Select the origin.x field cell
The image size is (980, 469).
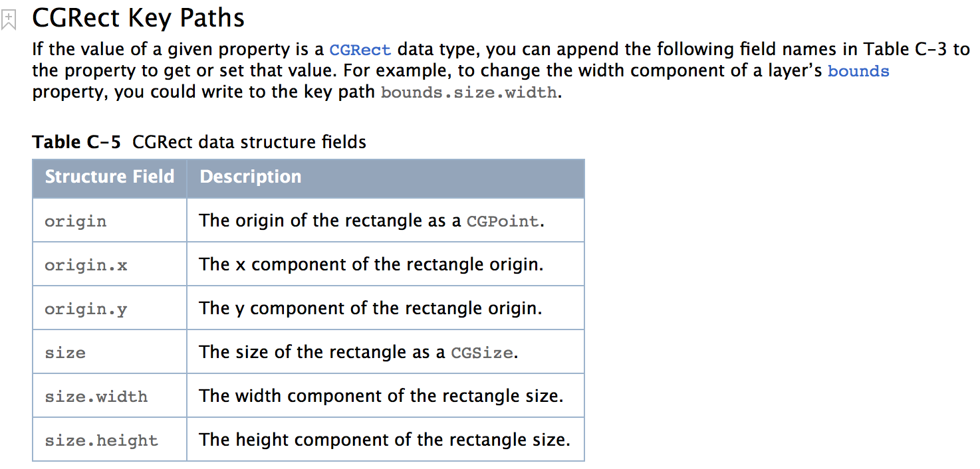click(86, 265)
